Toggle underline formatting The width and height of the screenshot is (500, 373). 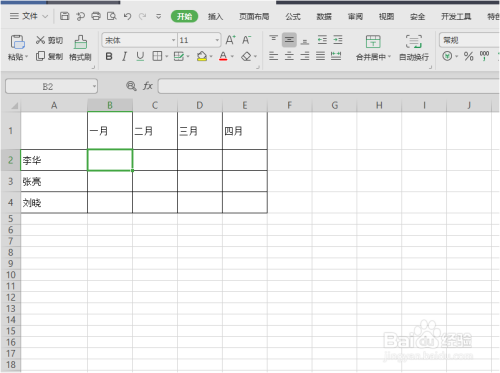click(140, 56)
